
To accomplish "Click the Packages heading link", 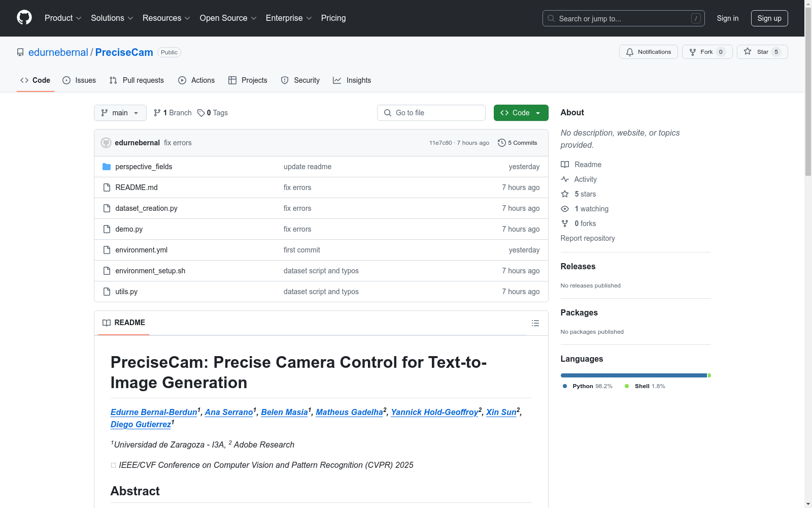I will coord(579,312).
